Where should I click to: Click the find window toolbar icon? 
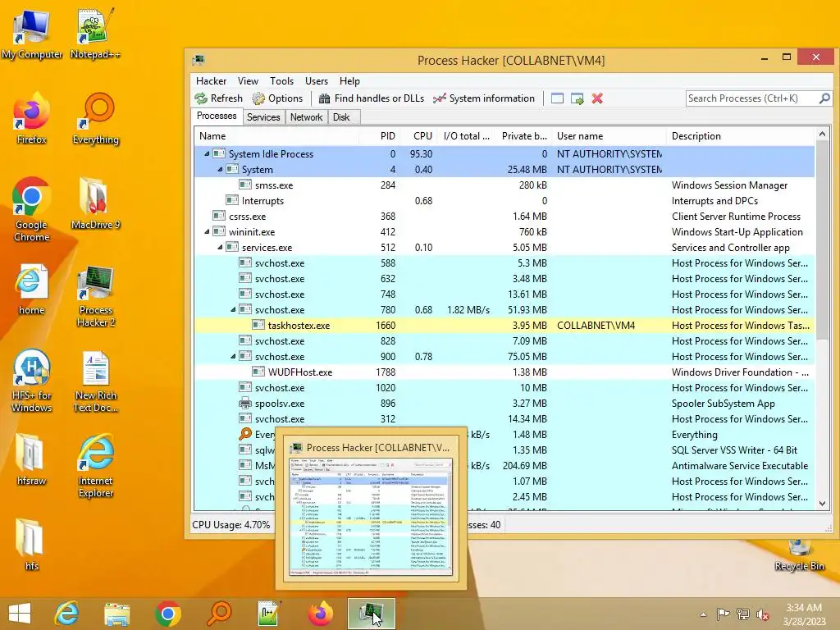pyautogui.click(x=557, y=98)
